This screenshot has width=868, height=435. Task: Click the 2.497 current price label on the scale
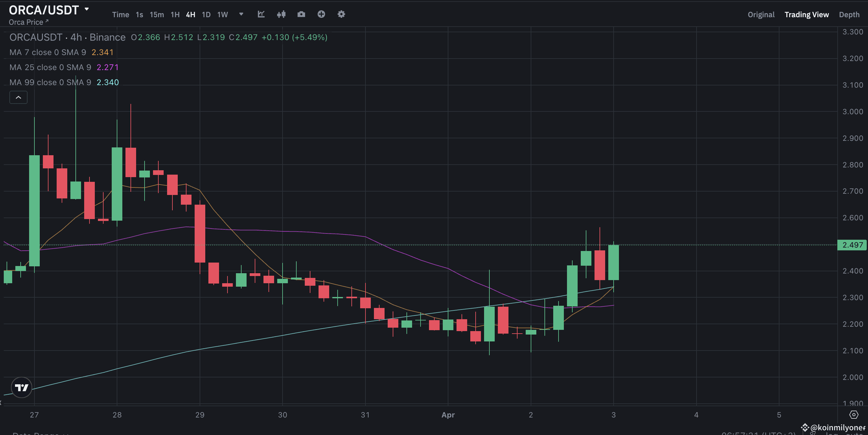tap(852, 245)
